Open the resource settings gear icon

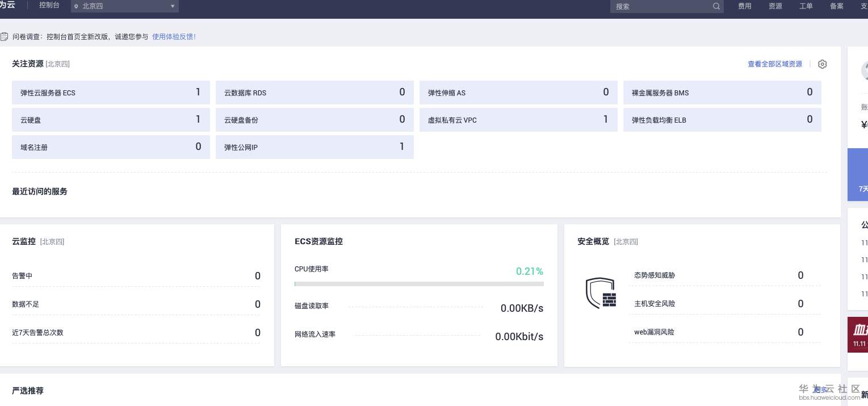click(x=822, y=64)
